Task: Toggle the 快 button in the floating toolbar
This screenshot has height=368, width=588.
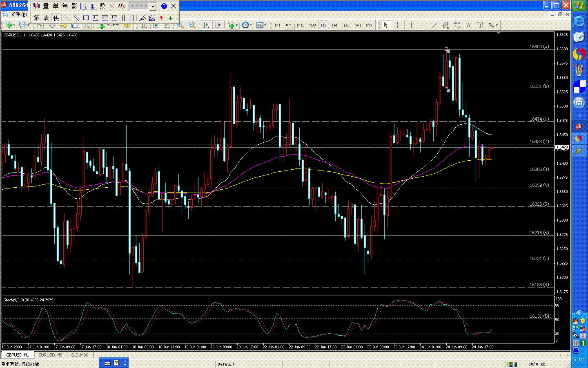Action: pos(56,18)
